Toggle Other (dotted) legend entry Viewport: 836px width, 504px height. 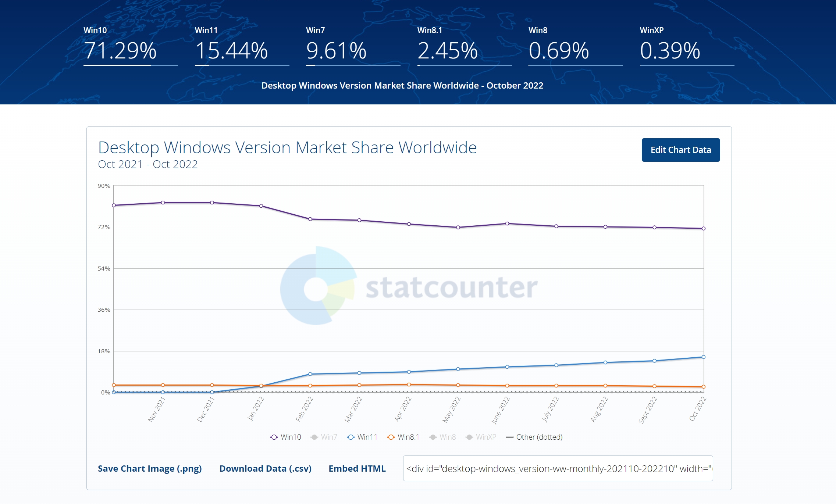coord(534,437)
